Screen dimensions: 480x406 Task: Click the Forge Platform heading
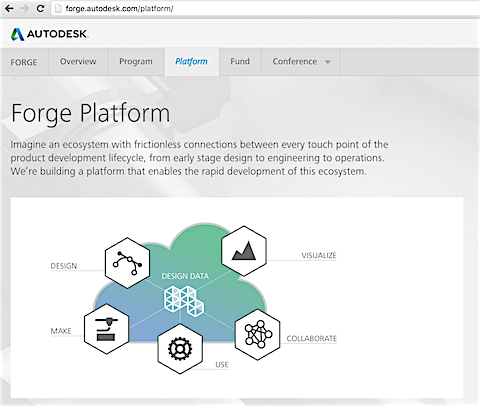coord(91,113)
